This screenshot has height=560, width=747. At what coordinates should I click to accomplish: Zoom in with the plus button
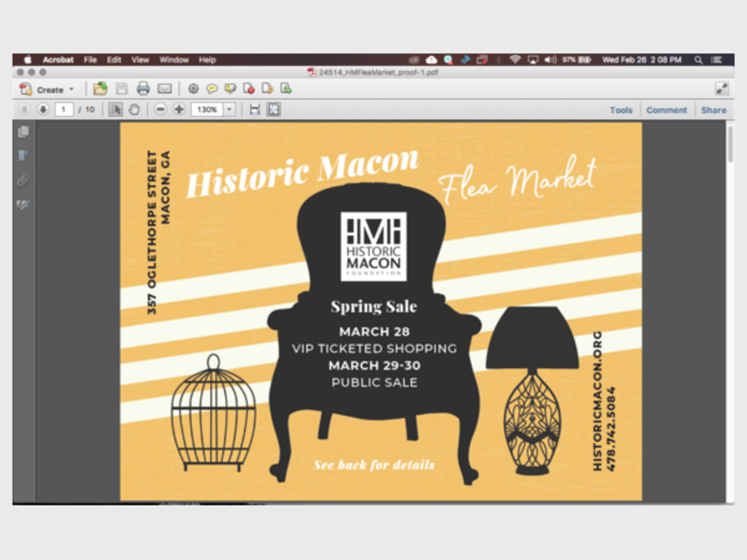tap(179, 110)
